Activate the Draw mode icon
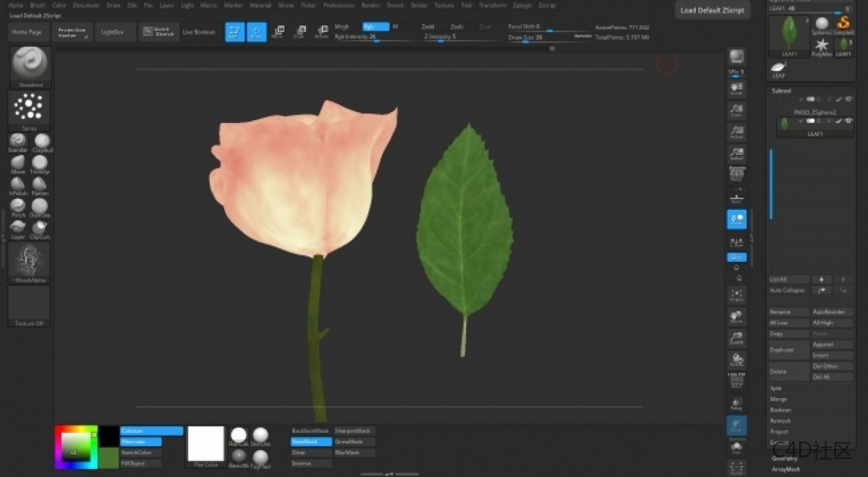This screenshot has height=477, width=868. click(x=257, y=32)
